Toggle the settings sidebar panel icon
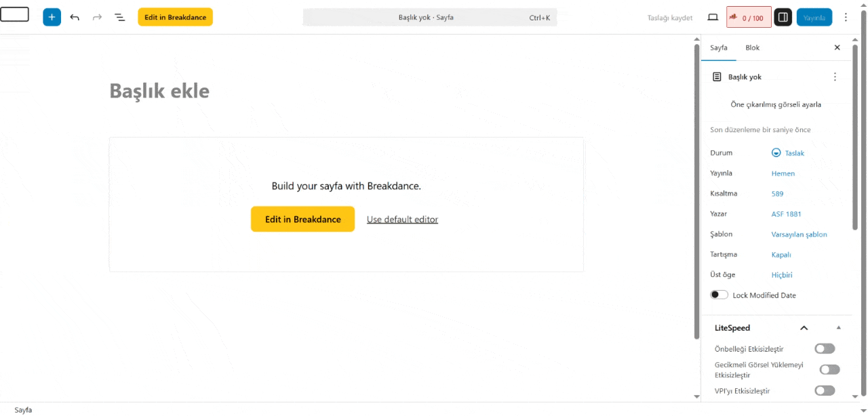Viewport: 868px width, 416px height. point(783,17)
